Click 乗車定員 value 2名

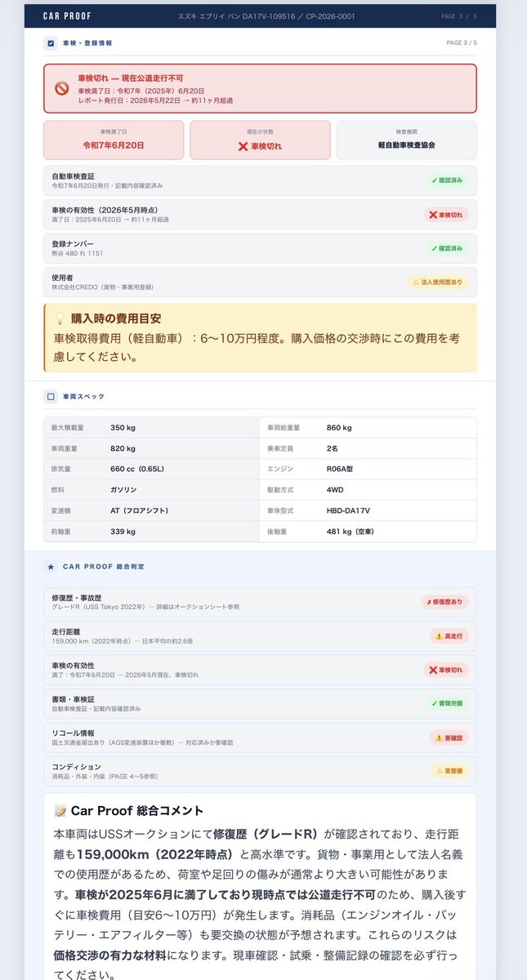coord(332,448)
